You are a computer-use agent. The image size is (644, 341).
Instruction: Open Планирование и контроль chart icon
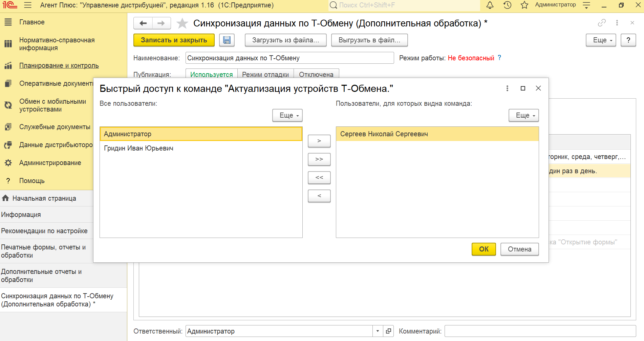8,65
